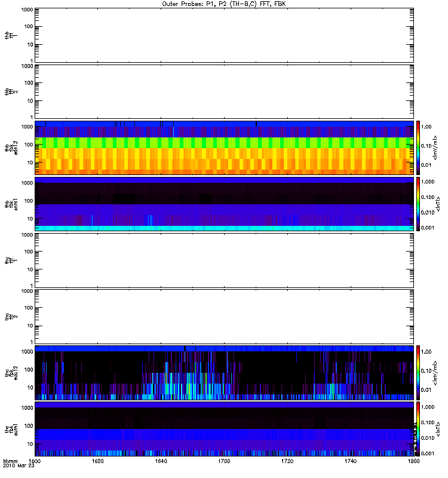Click the 10 y-axis tick of thc fbk scm1
Viewport: 448px width, 478px height.
30,444
